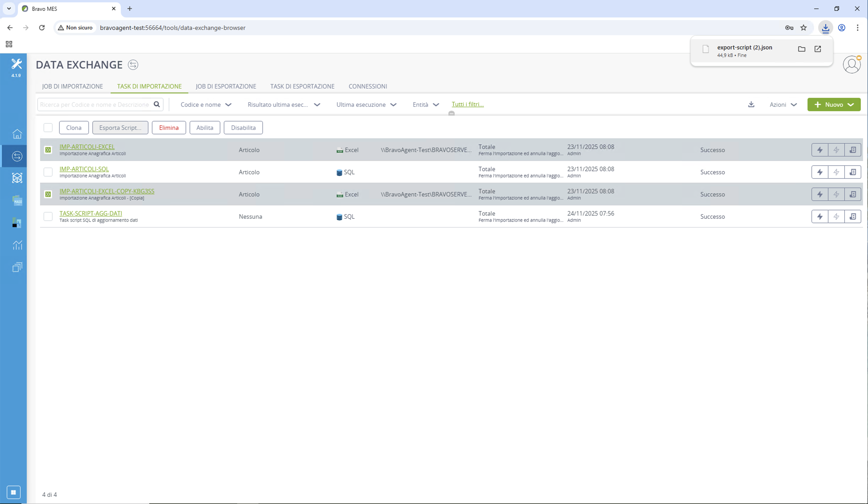Toggle the select-all checkbox next to Clona
Viewport: 868px width, 504px height.
tap(48, 128)
